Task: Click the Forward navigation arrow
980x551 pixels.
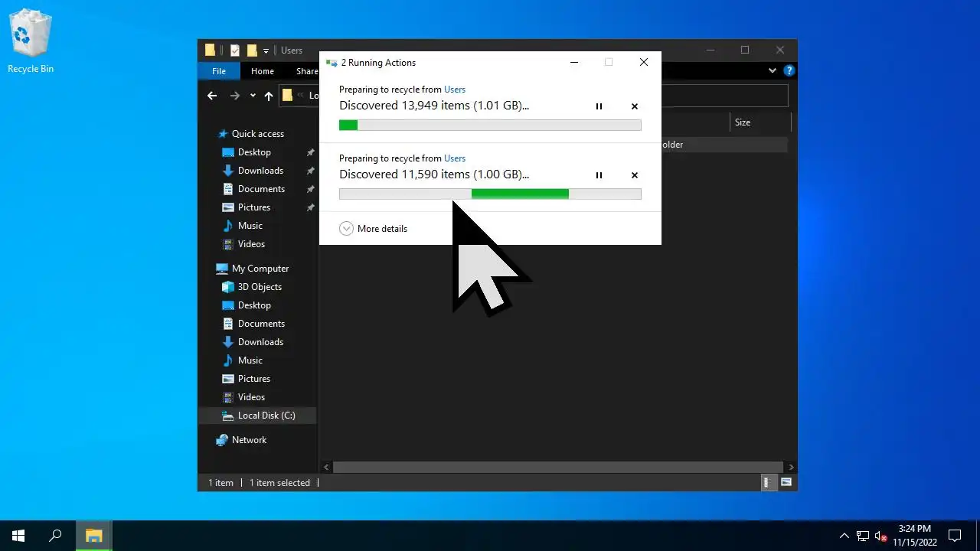Action: (235, 96)
